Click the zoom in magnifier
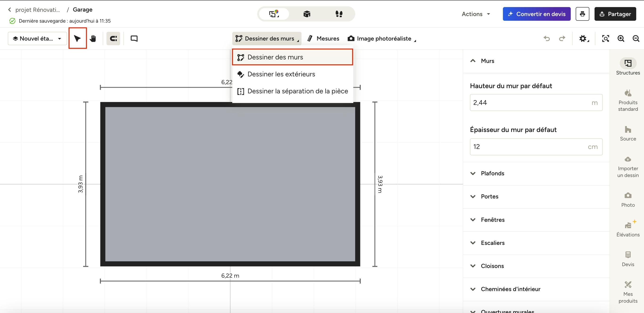Screen dimensions: 644x313 [621, 38]
